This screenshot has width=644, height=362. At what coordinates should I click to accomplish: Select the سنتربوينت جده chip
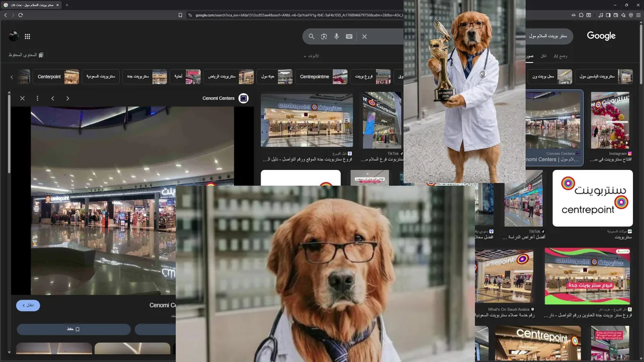point(145,76)
